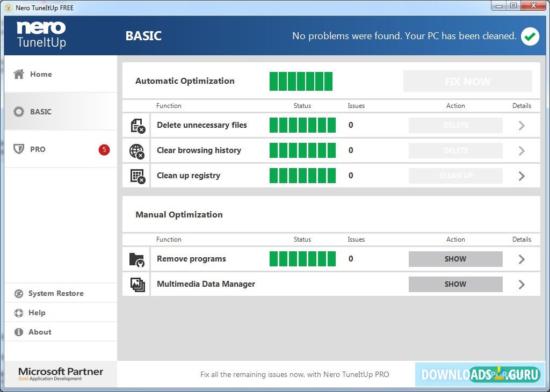550x392 pixels.
Task: Click SHOW for Remove programs
Action: click(455, 259)
